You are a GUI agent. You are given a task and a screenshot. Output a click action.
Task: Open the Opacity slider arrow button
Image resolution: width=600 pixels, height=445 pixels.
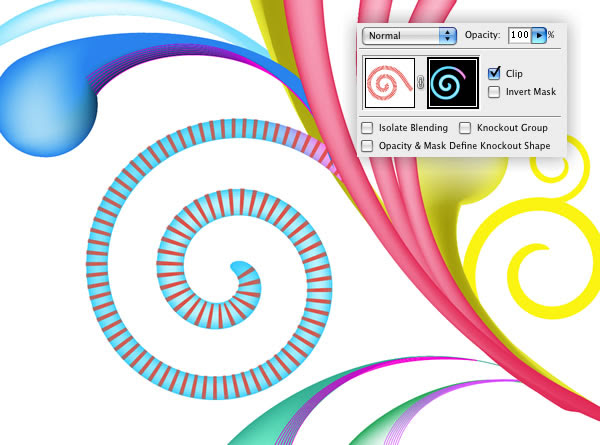coord(539,35)
